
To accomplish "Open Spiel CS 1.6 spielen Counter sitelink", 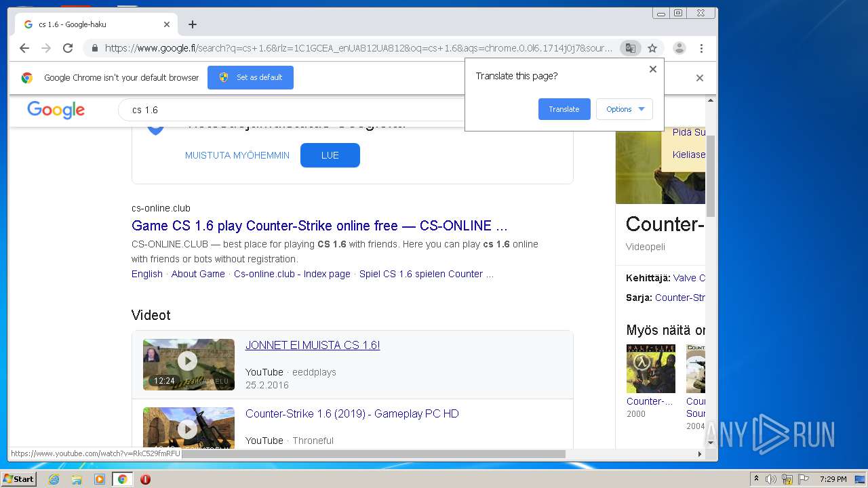I will [x=426, y=274].
